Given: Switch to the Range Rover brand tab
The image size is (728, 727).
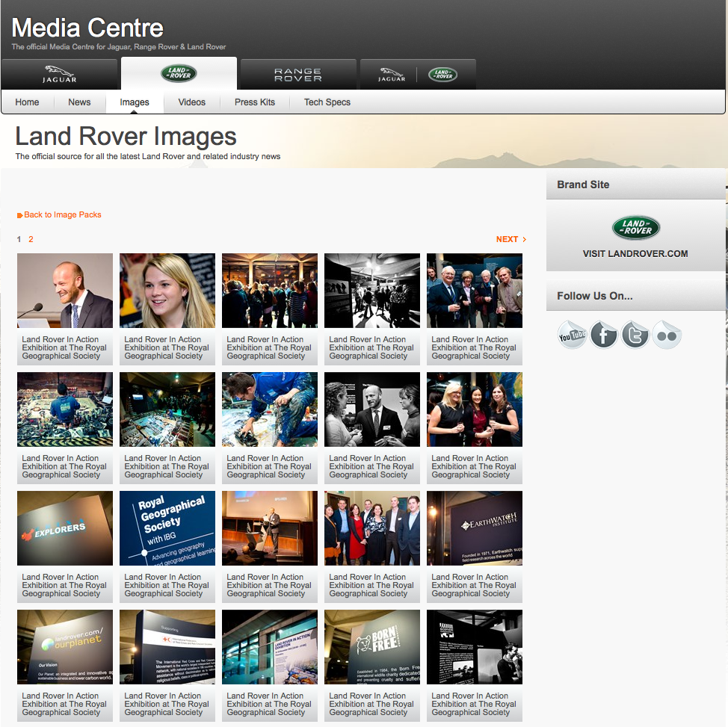Looking at the screenshot, I should pyautogui.click(x=298, y=74).
